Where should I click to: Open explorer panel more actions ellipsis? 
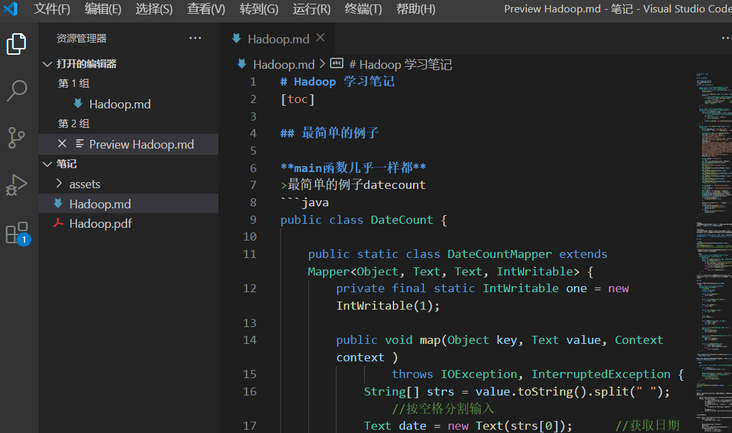pos(195,38)
